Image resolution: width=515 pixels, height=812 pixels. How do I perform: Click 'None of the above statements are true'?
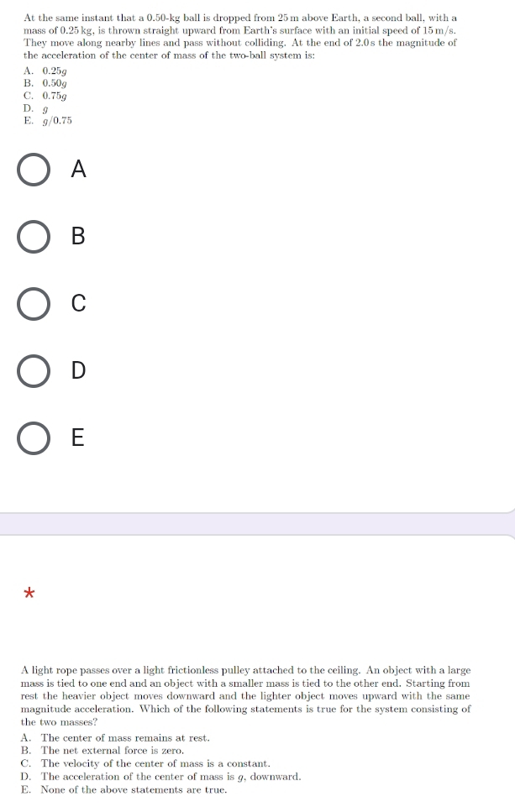pos(123,789)
